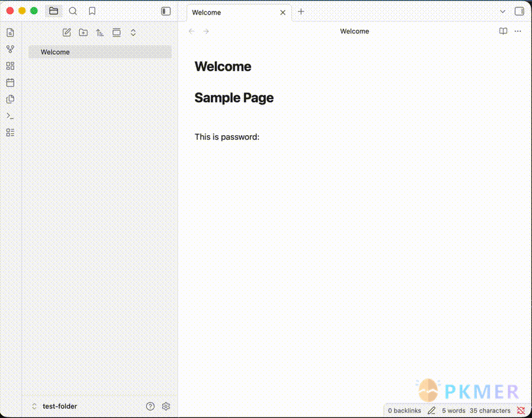532x418 pixels.
Task: Click 0 backlinks in the status bar
Action: coord(404,411)
